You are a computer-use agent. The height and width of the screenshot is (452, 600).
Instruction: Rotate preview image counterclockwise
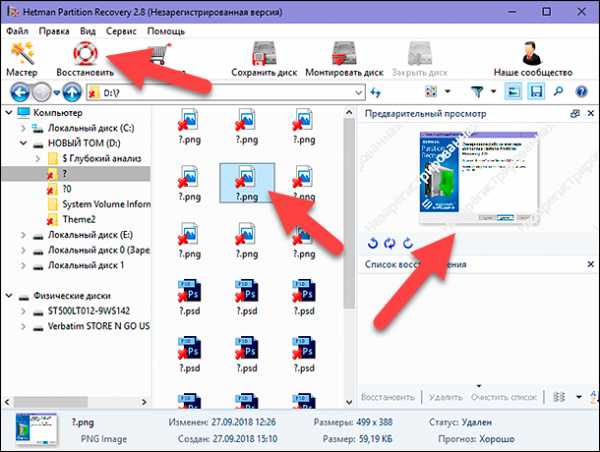[x=373, y=243]
